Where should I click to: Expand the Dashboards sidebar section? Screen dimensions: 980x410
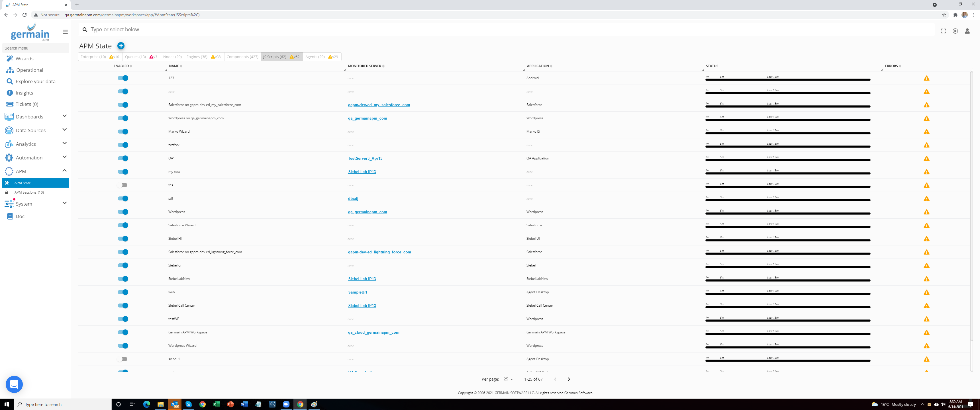64,116
